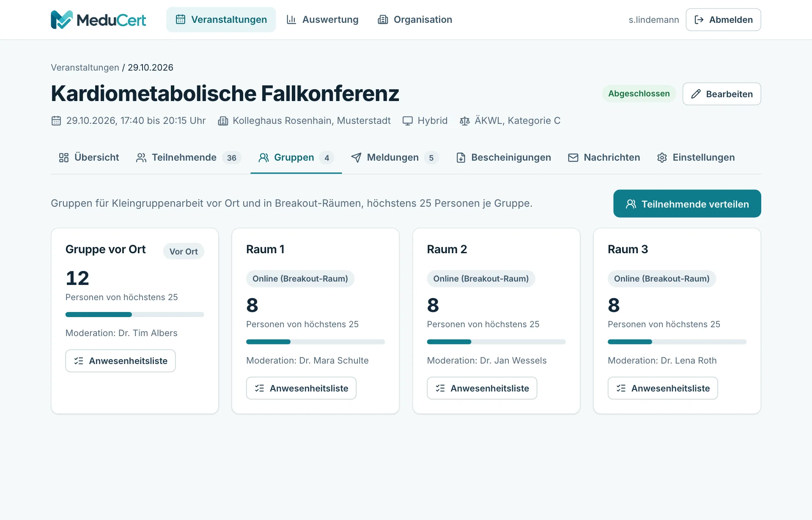Open the Auswertung section
812x520 pixels.
click(322, 19)
